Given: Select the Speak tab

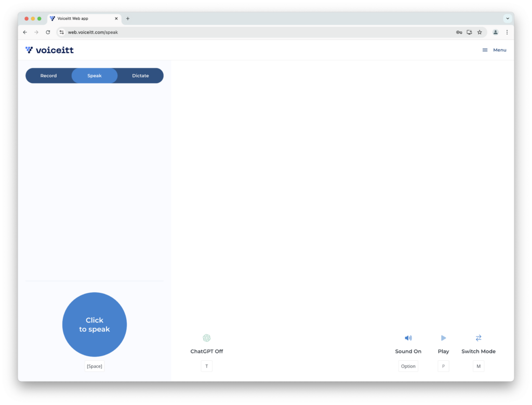Looking at the screenshot, I should pos(95,76).
